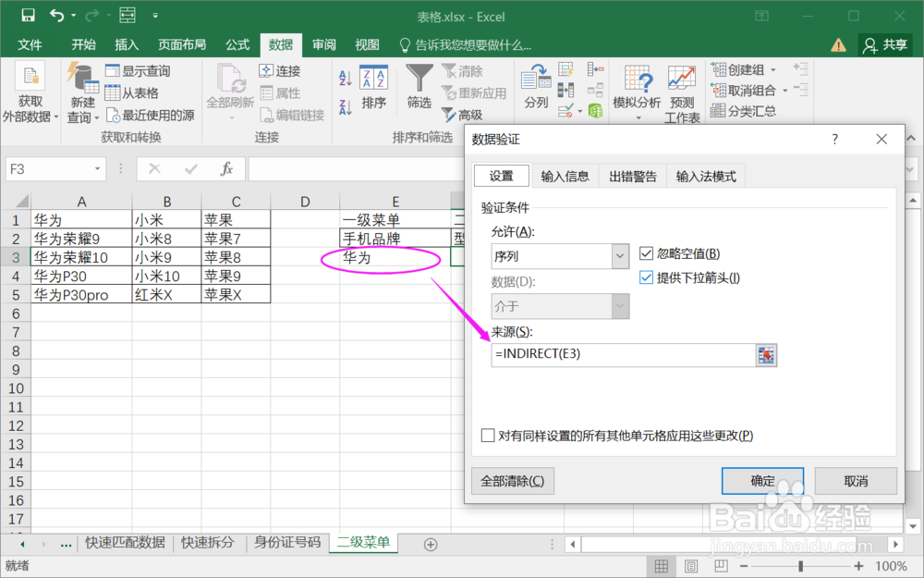This screenshot has width=924, height=578.
Task: Sort ascending A to Z icon
Action: [346, 78]
